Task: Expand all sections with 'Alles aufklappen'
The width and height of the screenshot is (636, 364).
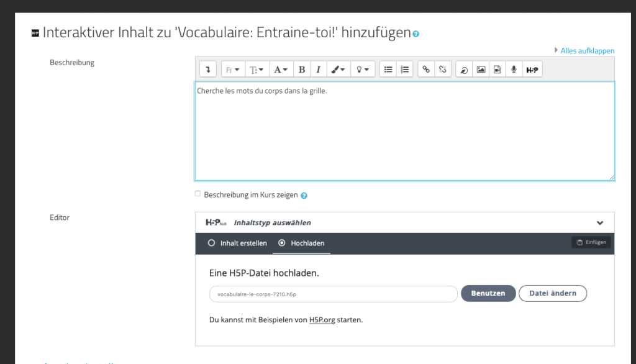Action: click(x=587, y=51)
